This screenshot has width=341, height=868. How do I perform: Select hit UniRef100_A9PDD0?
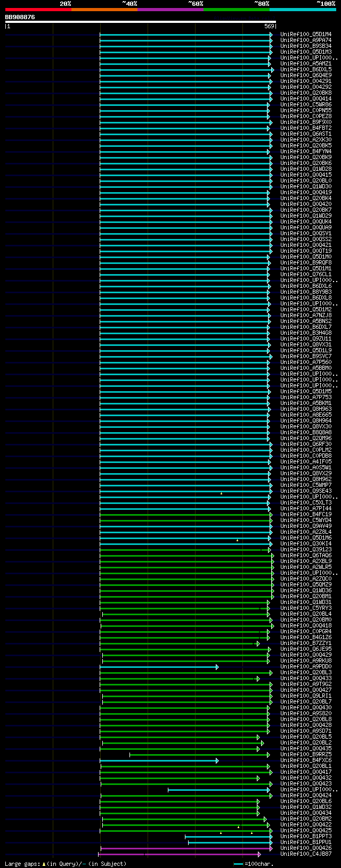306,667
